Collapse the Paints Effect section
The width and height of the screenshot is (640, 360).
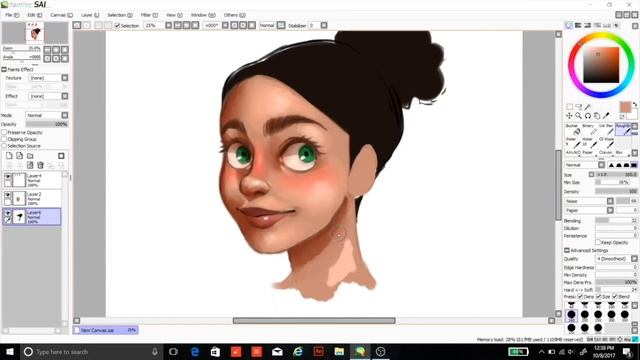(x=4, y=69)
